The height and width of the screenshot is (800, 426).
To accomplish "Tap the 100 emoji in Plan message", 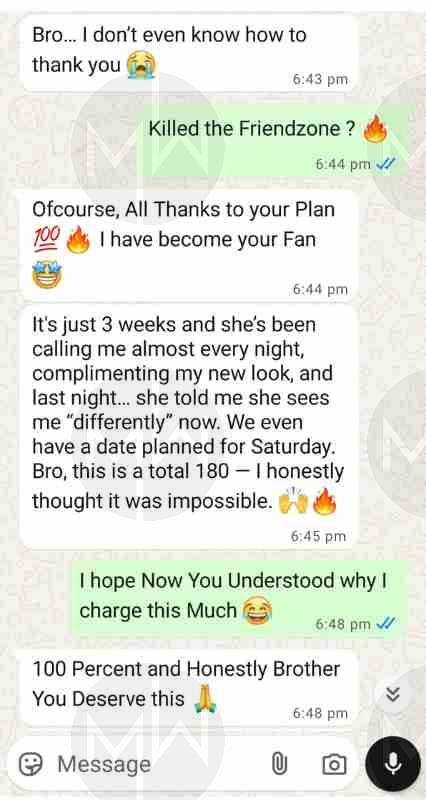I will 46,240.
